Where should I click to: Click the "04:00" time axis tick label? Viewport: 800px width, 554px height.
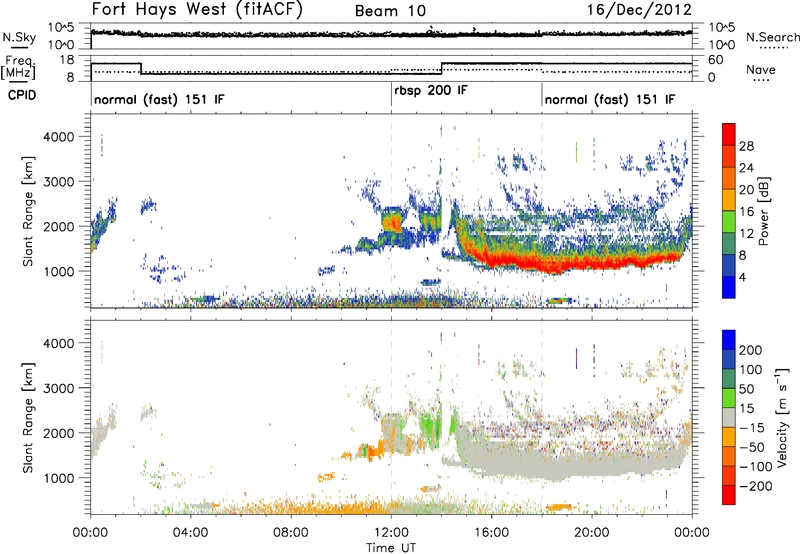[x=190, y=533]
